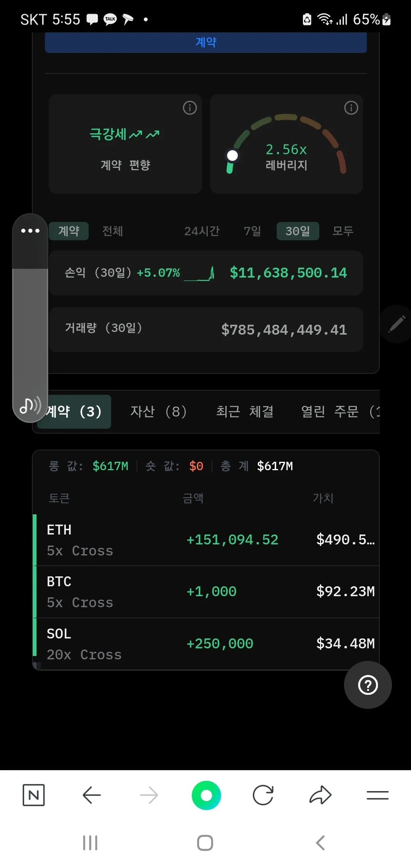411x868 pixels.
Task: Switch to the 자산 (8) tab
Action: pyautogui.click(x=159, y=412)
